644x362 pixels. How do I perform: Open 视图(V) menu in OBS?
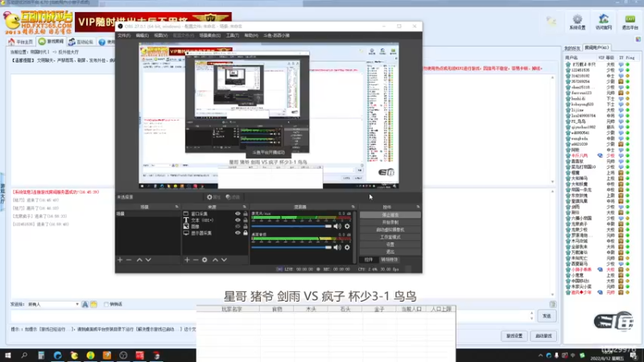coord(160,35)
